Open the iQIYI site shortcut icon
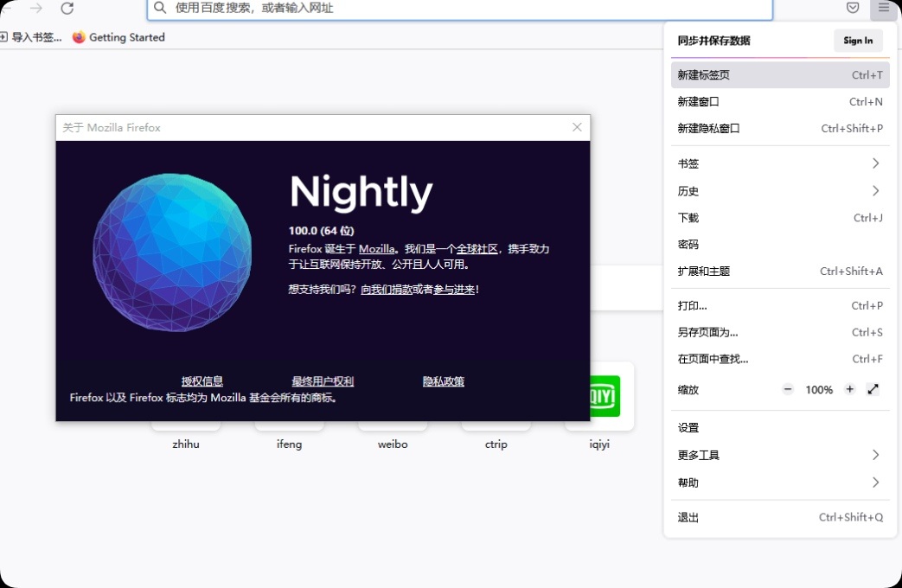The height and width of the screenshot is (588, 902). click(599, 396)
